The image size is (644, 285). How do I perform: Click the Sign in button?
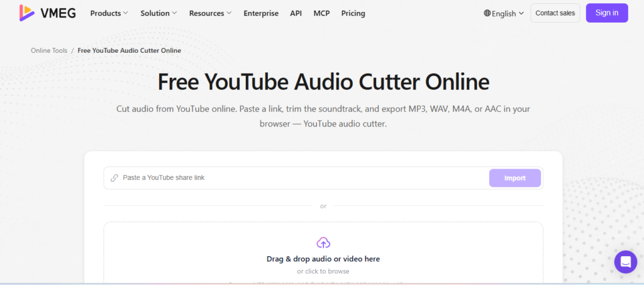[607, 13]
